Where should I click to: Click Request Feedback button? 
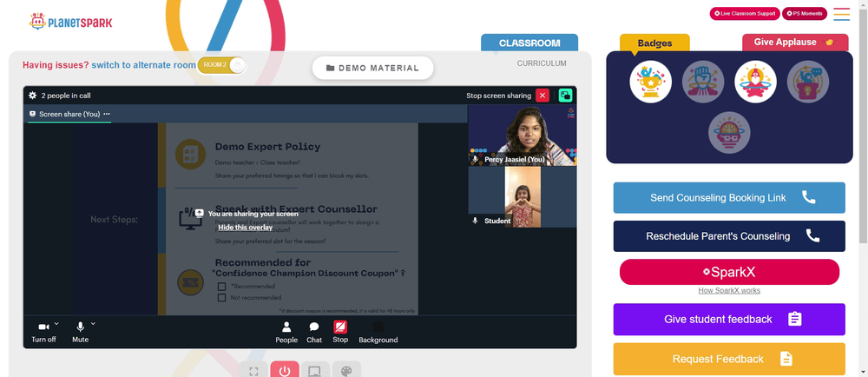[x=729, y=359]
